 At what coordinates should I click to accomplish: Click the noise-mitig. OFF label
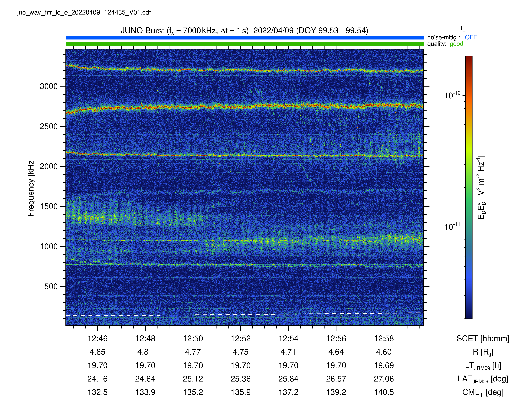(x=452, y=37)
